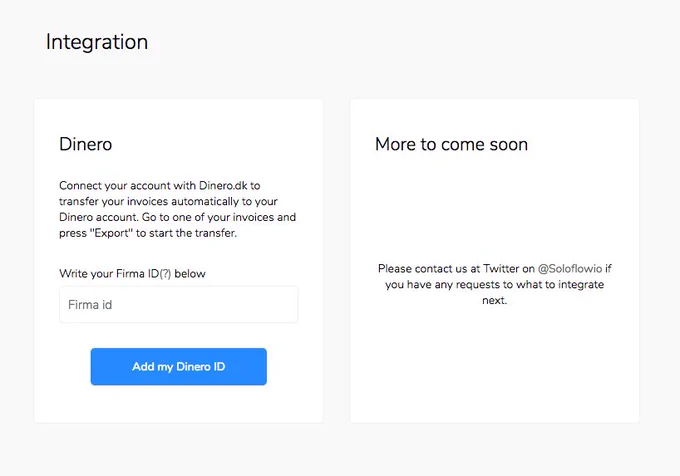680x476 pixels.
Task: Click the 'Write your Firma ID' label
Action: coord(132,274)
